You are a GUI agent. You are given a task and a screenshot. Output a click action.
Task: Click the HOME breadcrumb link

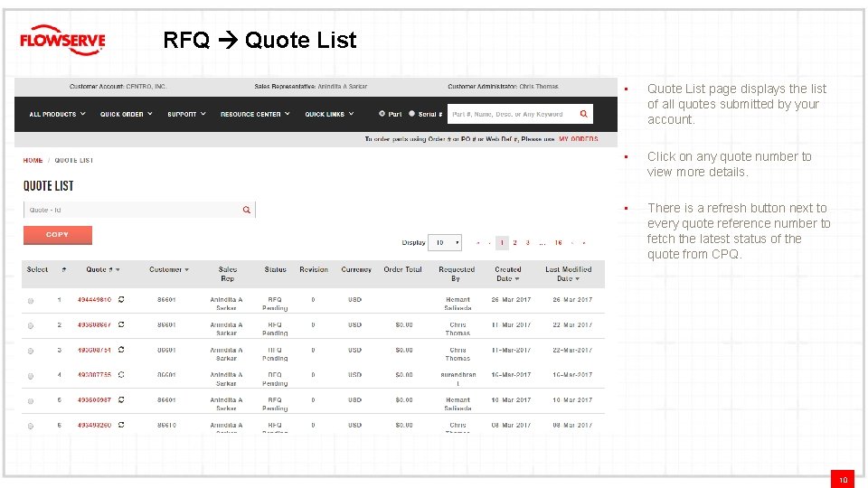click(x=33, y=160)
